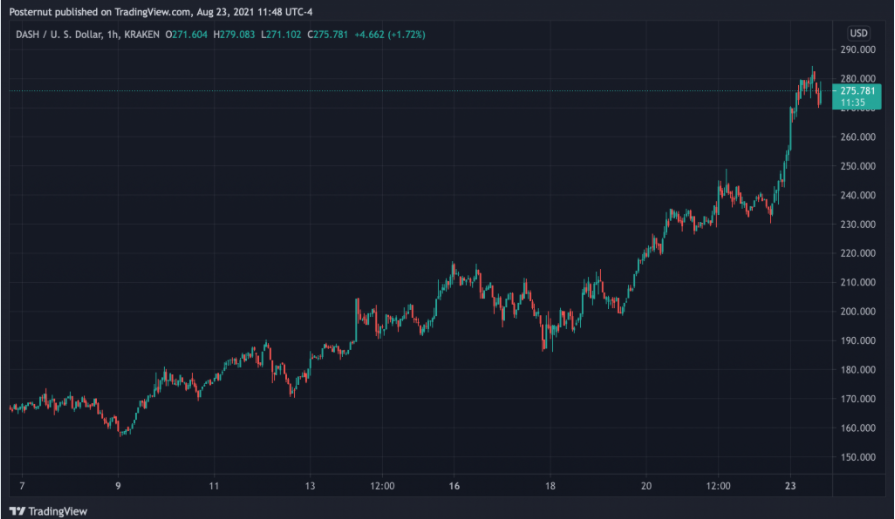The width and height of the screenshot is (895, 519).
Task: Click the 275.781 current price label
Action: 857,91
